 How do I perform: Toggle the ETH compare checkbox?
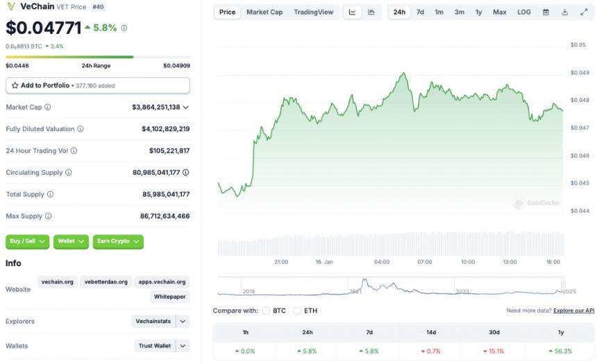click(x=297, y=311)
